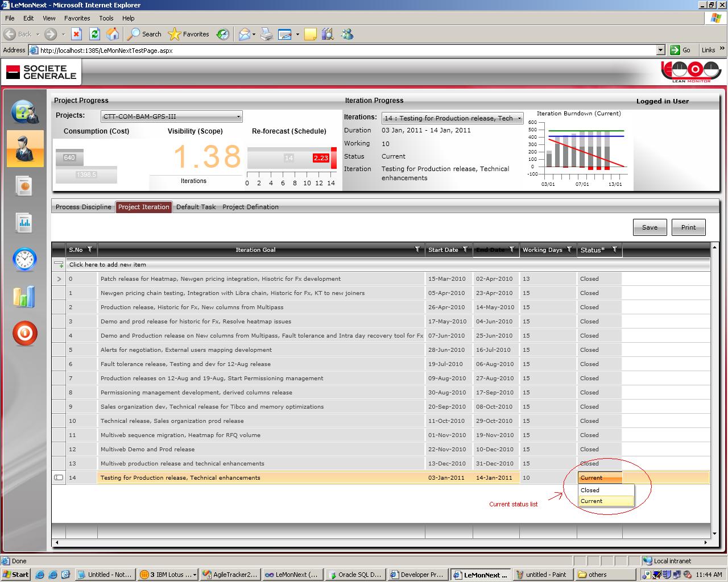Click the red power logout icon
The height and width of the screenshot is (582, 728).
(24, 334)
